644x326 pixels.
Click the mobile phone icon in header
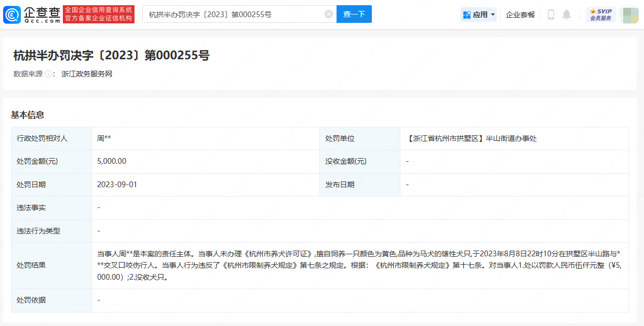click(x=551, y=15)
